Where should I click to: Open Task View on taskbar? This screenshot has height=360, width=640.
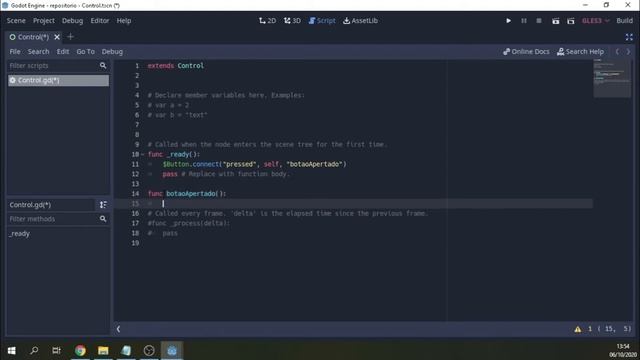point(57,351)
